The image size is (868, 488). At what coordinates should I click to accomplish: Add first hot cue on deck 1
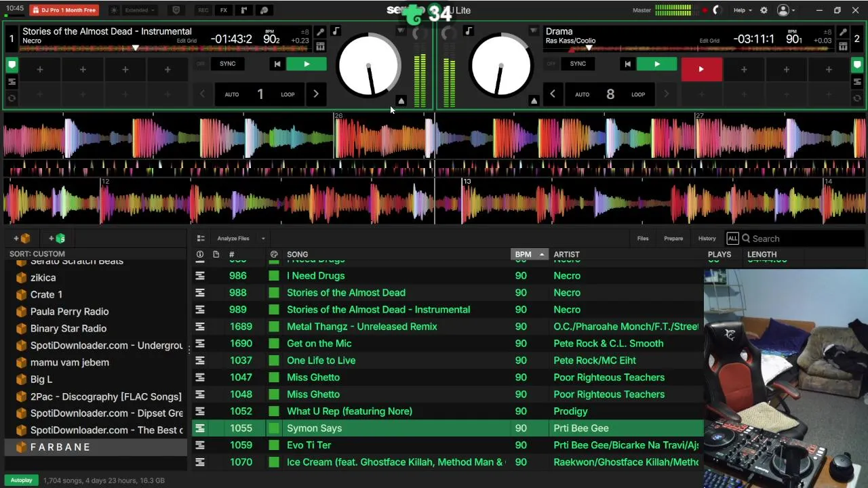point(39,69)
